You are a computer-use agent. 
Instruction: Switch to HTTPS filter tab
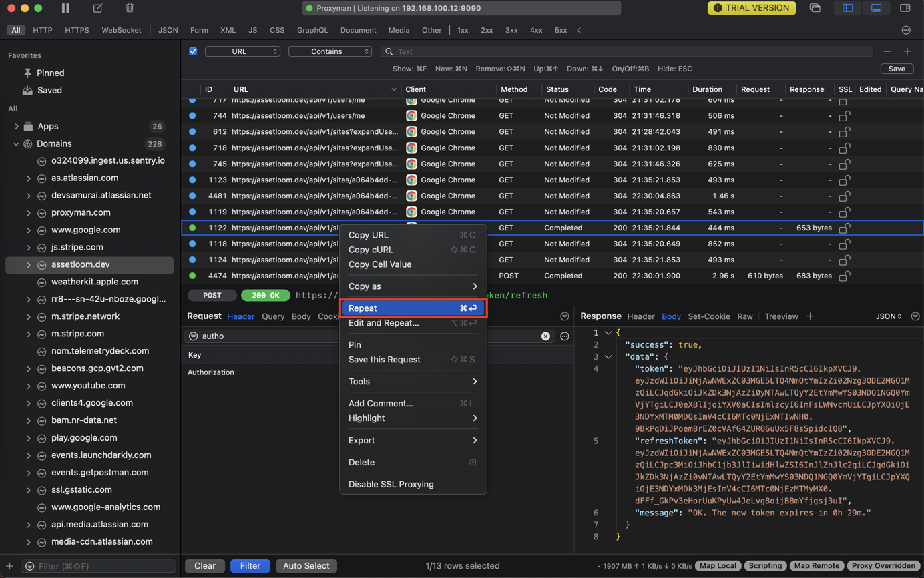point(77,30)
